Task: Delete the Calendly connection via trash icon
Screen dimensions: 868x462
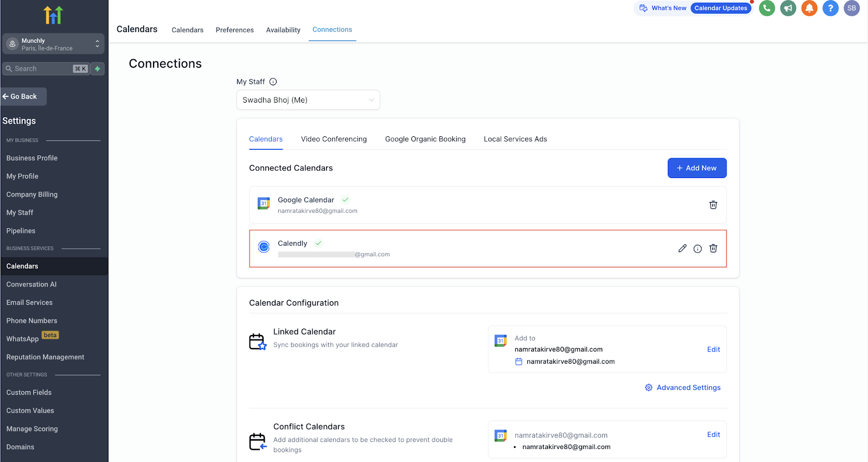Action: [x=713, y=249]
